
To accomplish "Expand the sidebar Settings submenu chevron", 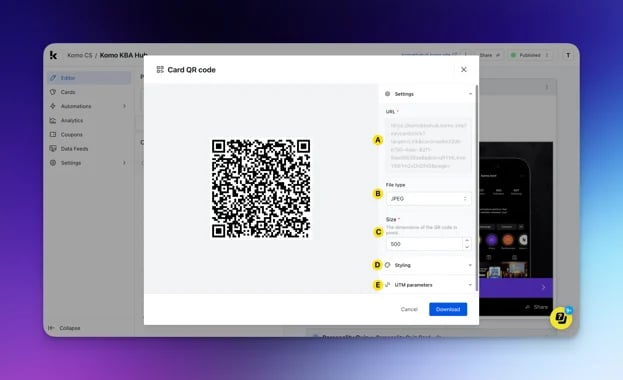I will pyautogui.click(x=124, y=163).
